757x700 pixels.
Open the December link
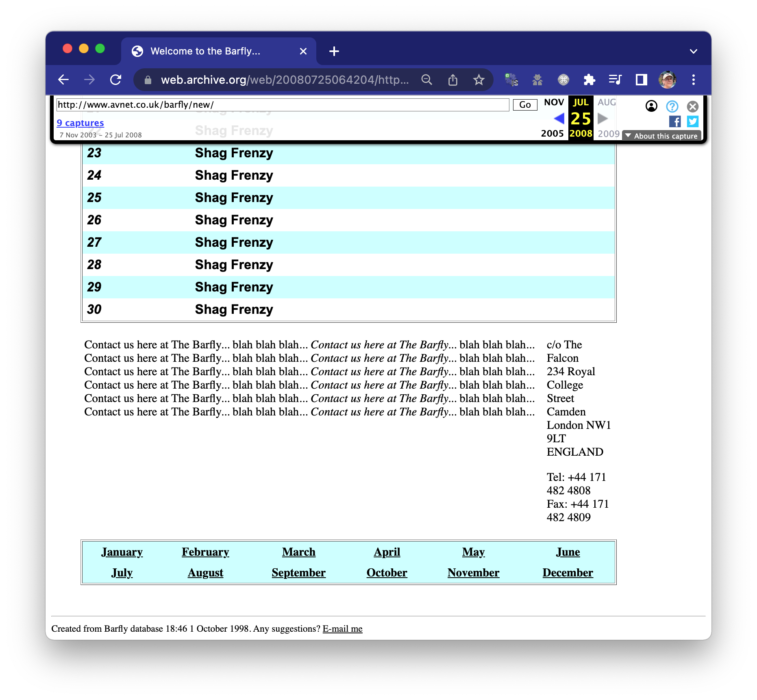tap(568, 572)
